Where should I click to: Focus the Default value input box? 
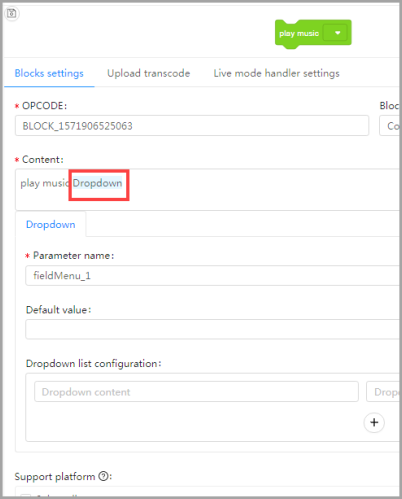pyautogui.click(x=212, y=329)
